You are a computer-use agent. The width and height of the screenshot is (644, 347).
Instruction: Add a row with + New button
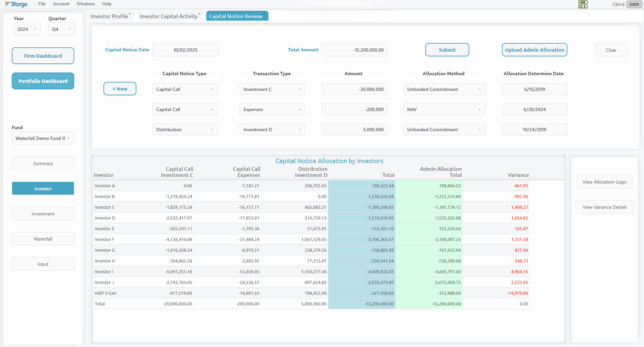point(120,89)
